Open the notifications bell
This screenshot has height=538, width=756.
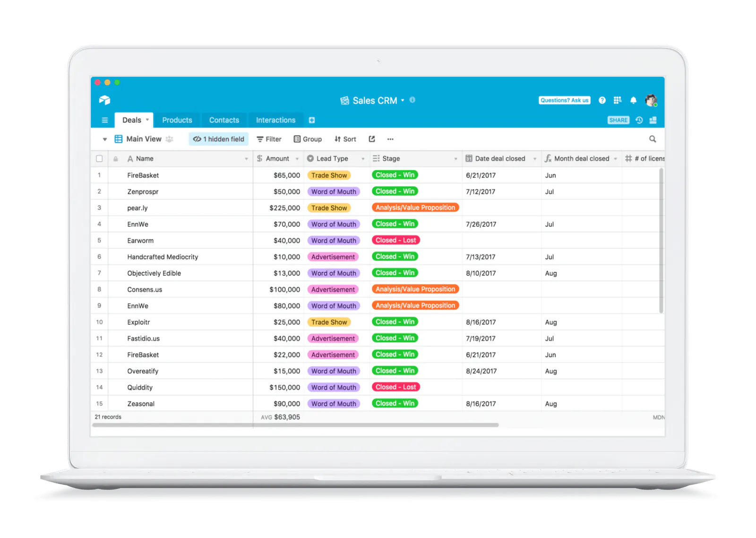633,100
